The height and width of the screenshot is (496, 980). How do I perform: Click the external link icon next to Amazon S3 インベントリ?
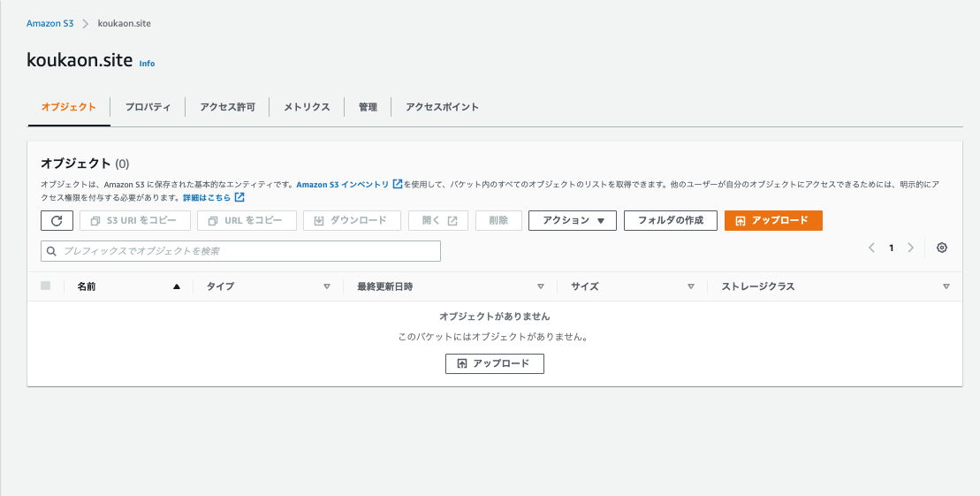[x=398, y=184]
